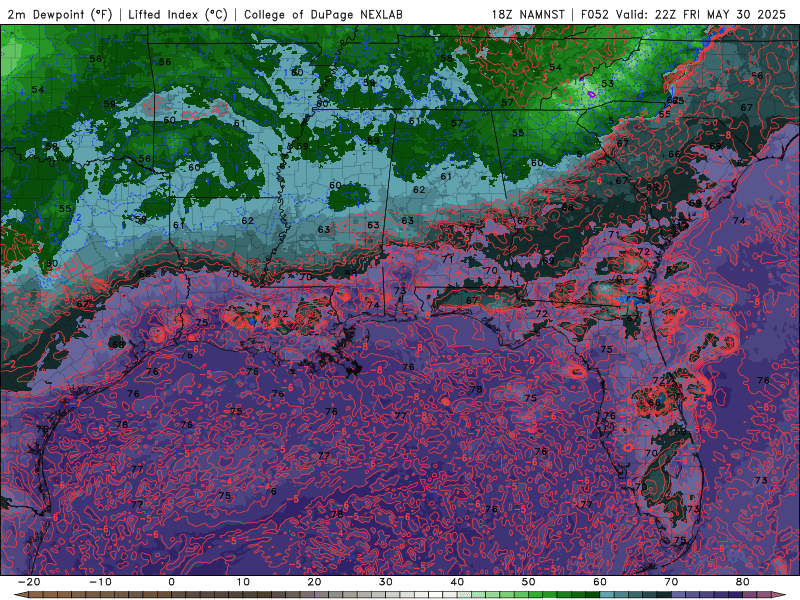
Task: Click the "F052" forecast hour text
Action: point(595,14)
